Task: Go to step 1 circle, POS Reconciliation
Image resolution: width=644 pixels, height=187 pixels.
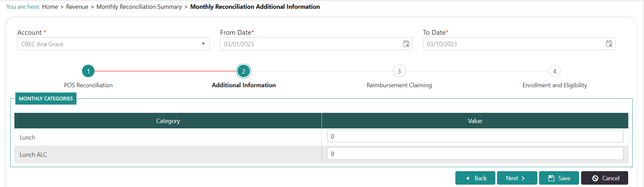Action: 88,71
